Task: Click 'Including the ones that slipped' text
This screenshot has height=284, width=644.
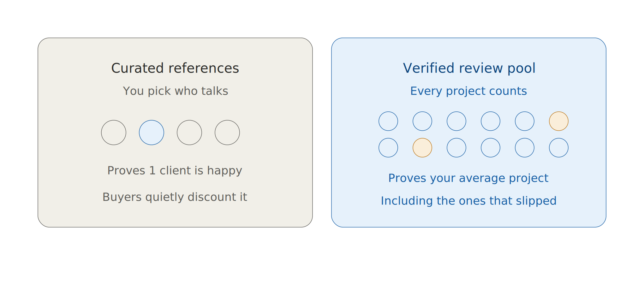Action: [x=469, y=201]
